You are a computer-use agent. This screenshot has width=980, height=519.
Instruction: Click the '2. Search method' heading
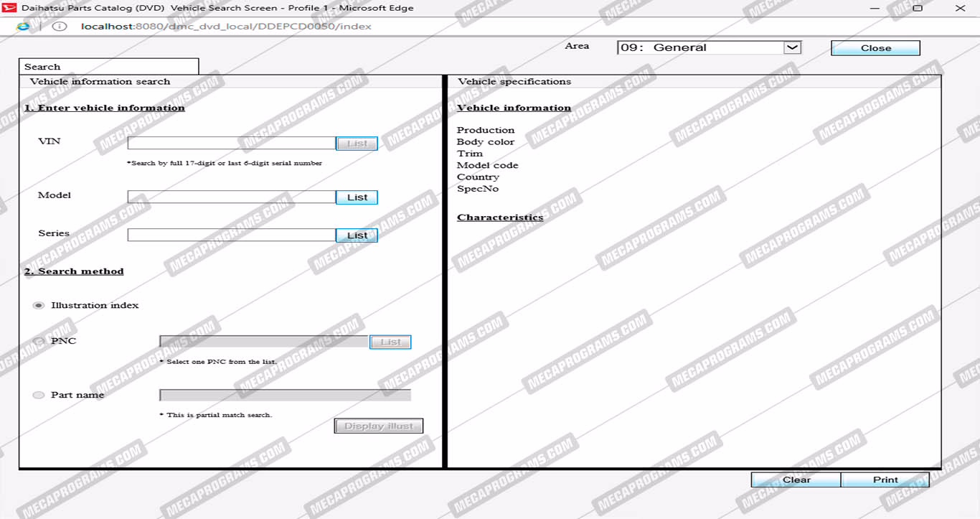[x=74, y=271]
